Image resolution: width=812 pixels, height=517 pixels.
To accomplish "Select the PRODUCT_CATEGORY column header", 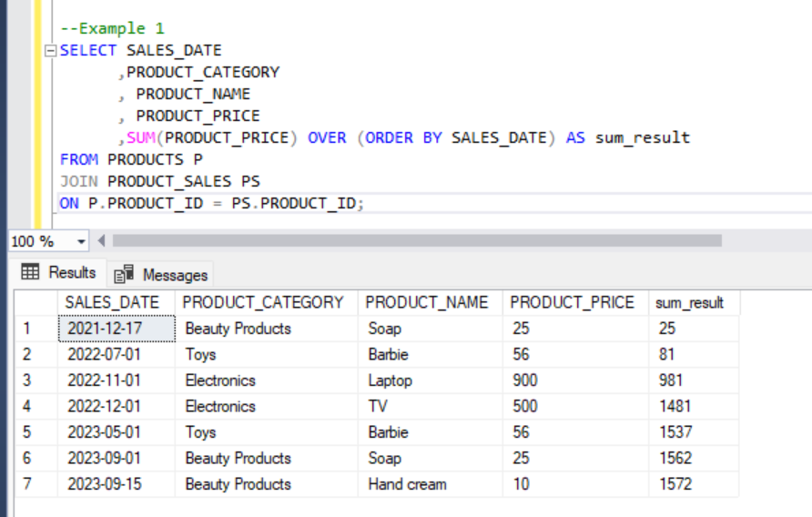I will [x=265, y=302].
